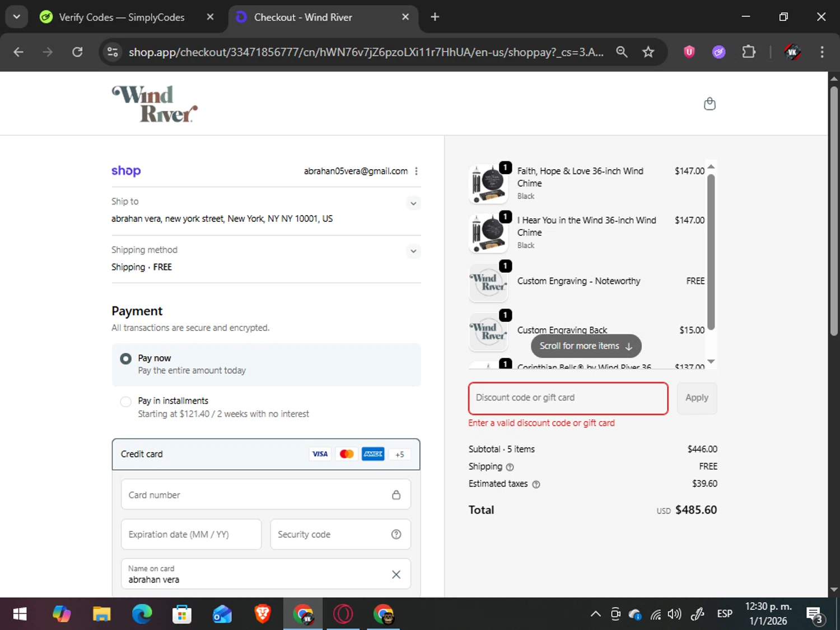Viewport: 840px width, 630px height.
Task: Open browser extensions puzzle icon
Action: 749,52
